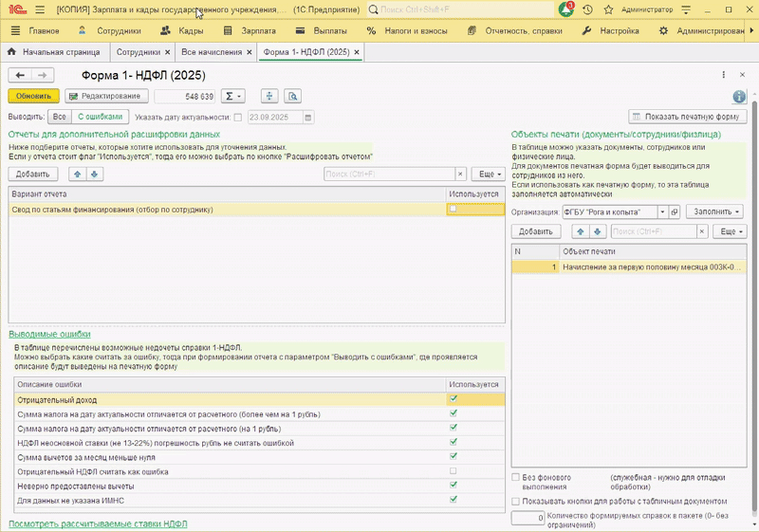Viewport: 759px width, 532px height.
Task: Click the open icon beside organization field
Action: (675, 212)
